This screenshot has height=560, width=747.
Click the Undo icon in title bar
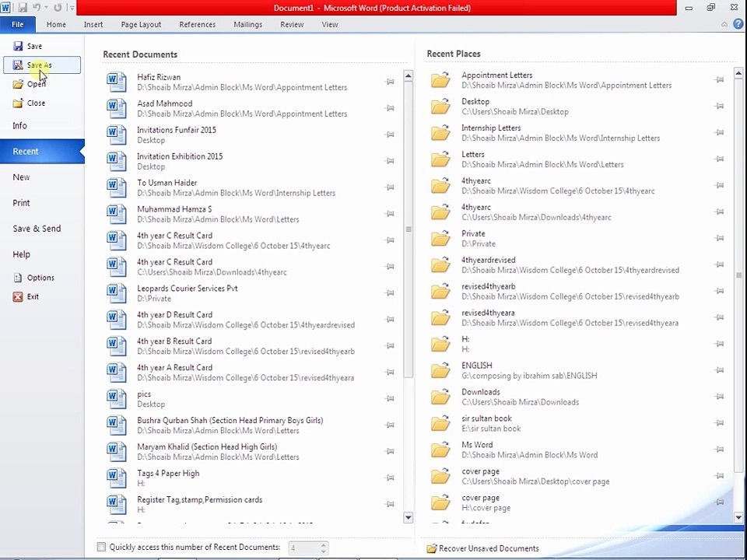coord(37,8)
